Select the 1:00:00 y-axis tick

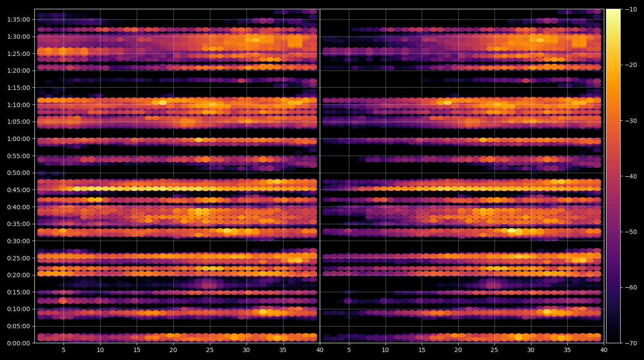[19, 139]
